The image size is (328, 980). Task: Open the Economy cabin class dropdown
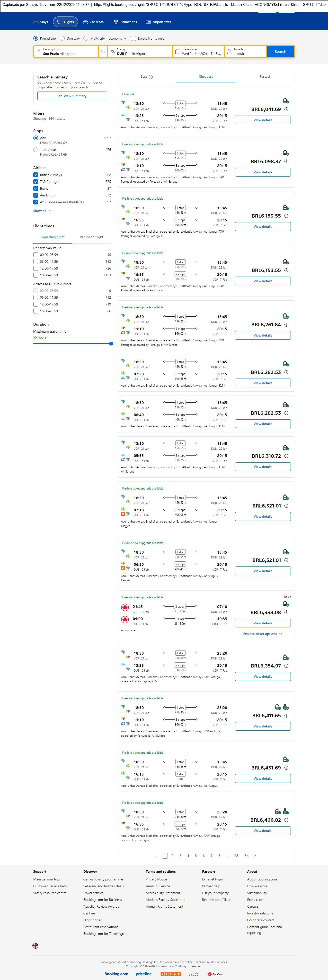[x=117, y=38]
